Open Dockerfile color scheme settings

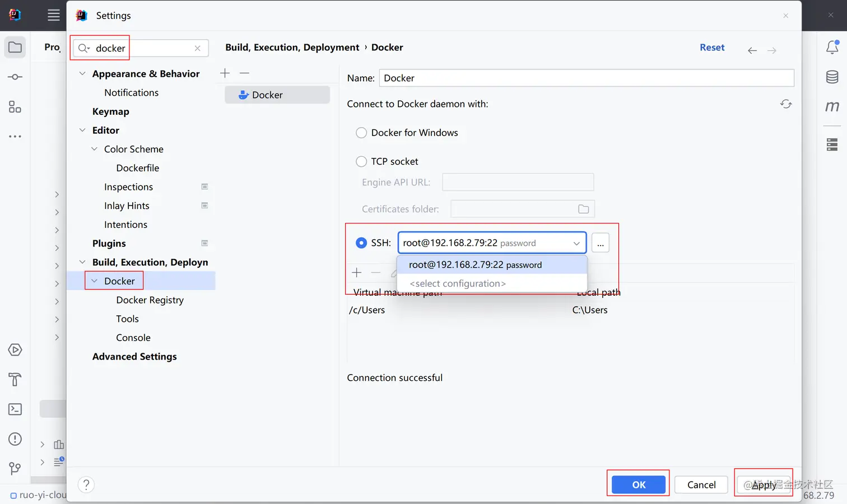138,168
